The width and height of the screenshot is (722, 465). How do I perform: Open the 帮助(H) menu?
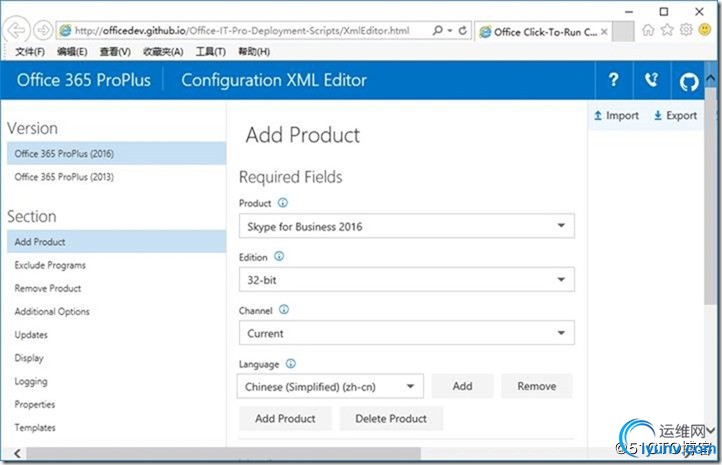(x=254, y=52)
